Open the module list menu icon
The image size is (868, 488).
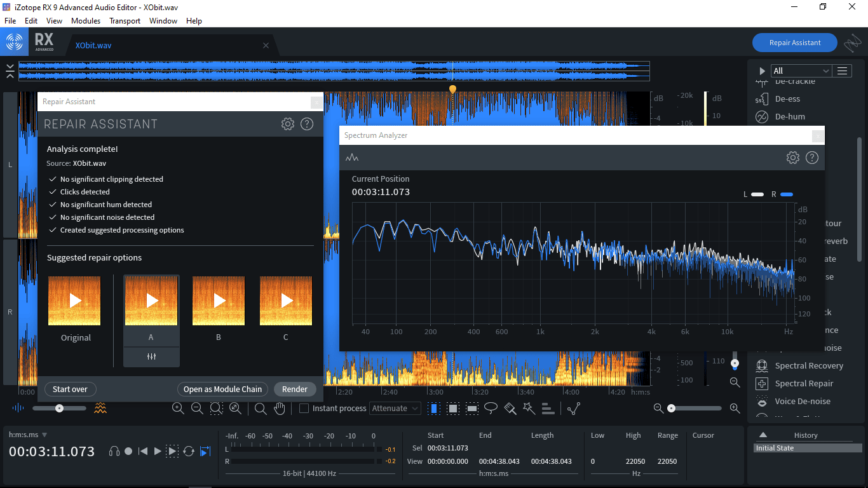point(842,71)
